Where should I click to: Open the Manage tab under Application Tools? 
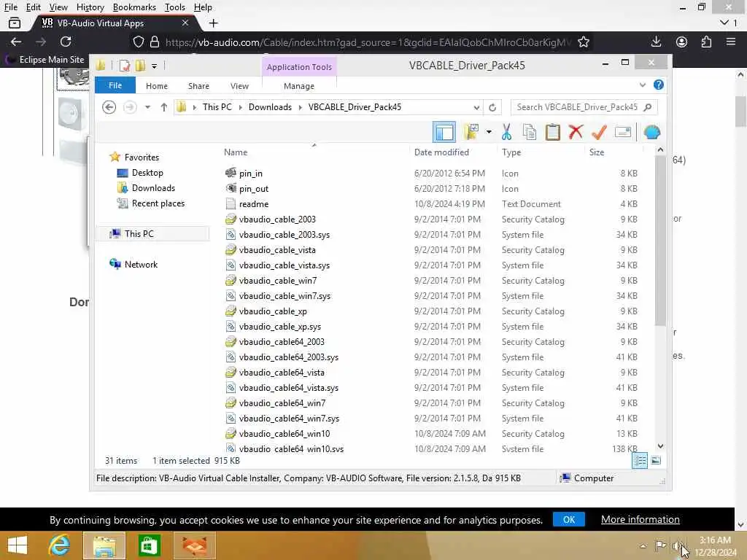click(x=298, y=86)
